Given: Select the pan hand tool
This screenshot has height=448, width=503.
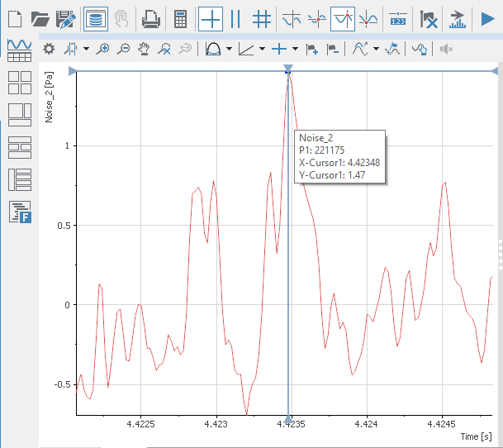Looking at the screenshot, I should tap(145, 49).
